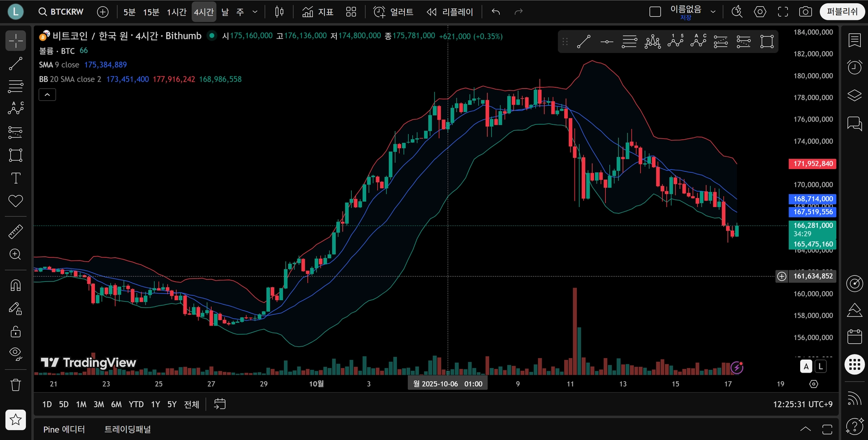Open geometric shapes tool in left sidebar

click(x=15, y=155)
